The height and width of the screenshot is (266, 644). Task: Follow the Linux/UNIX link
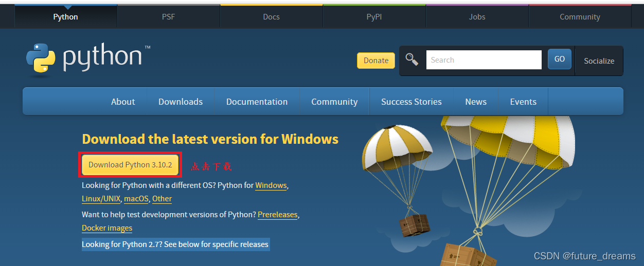pos(101,199)
